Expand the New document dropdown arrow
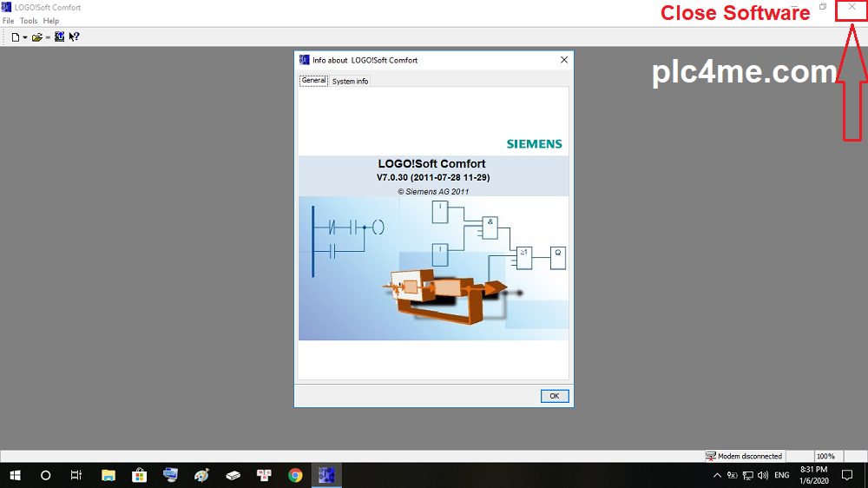Viewport: 868px width, 488px height. 25,37
